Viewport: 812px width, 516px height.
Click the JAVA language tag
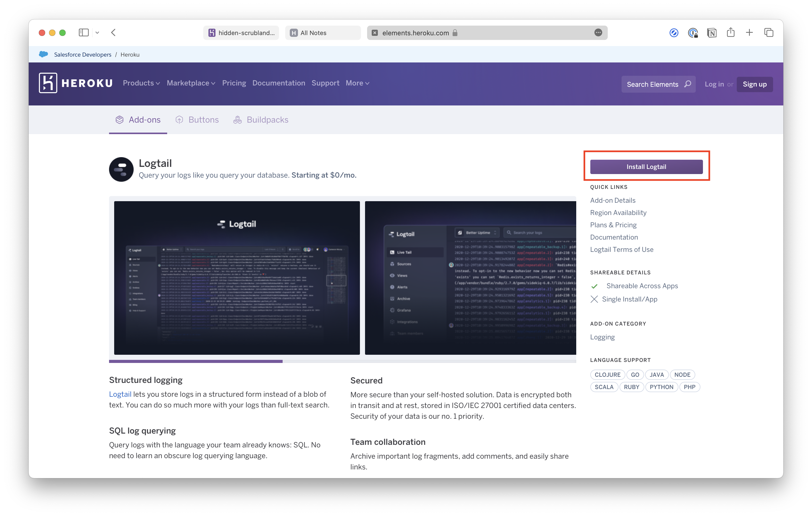coord(657,375)
